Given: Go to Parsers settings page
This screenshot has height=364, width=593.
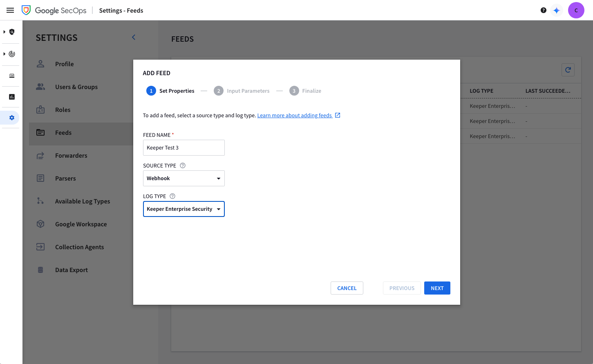Looking at the screenshot, I should click(x=65, y=179).
